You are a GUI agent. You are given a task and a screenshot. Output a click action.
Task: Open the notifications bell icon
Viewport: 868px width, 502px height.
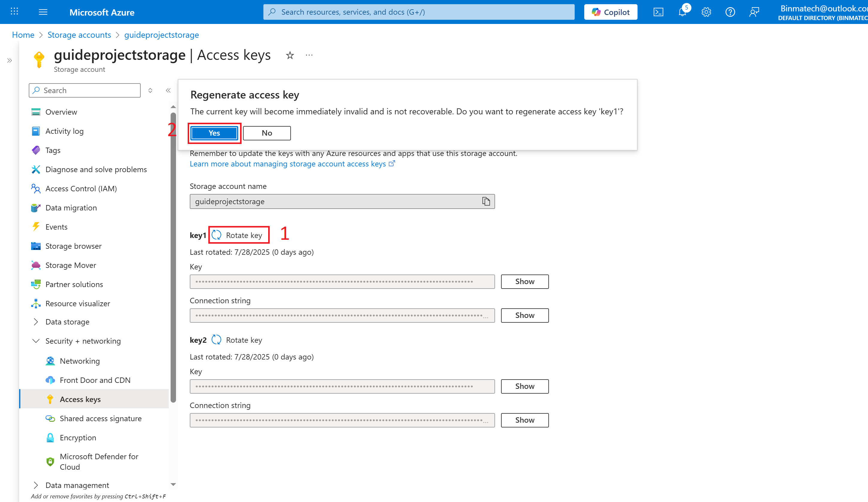tap(682, 12)
